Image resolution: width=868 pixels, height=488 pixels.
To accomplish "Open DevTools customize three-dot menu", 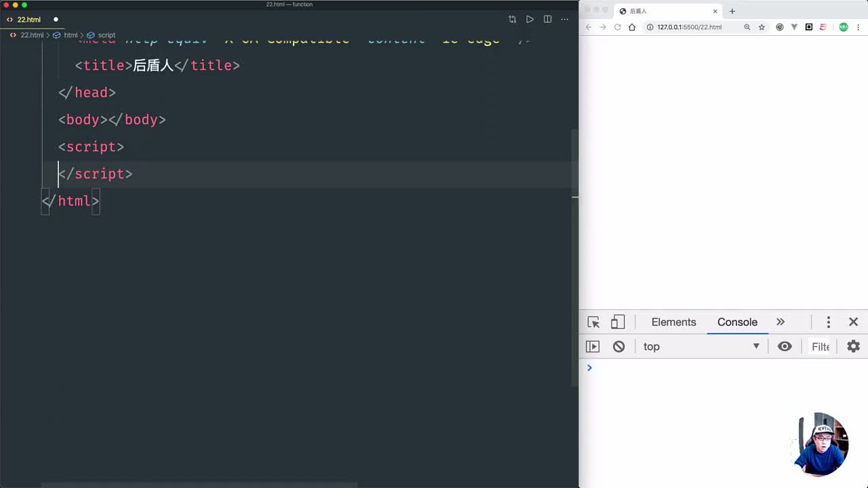I will [828, 322].
